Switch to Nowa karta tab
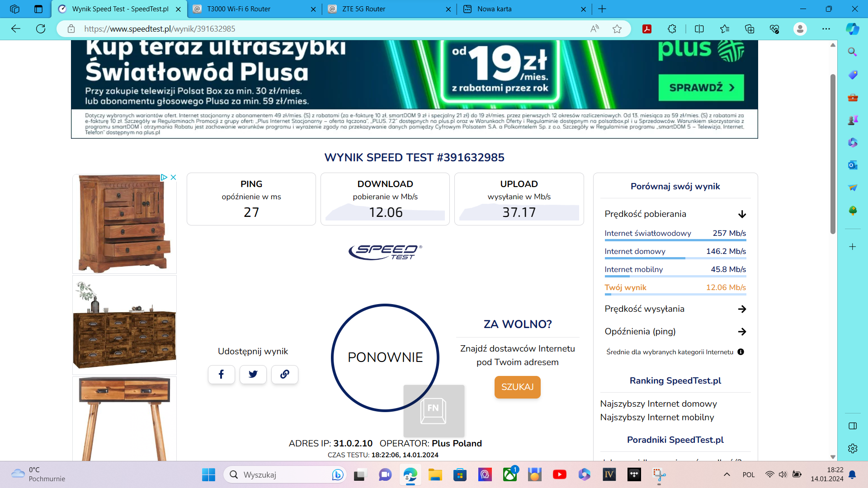 [x=524, y=9]
